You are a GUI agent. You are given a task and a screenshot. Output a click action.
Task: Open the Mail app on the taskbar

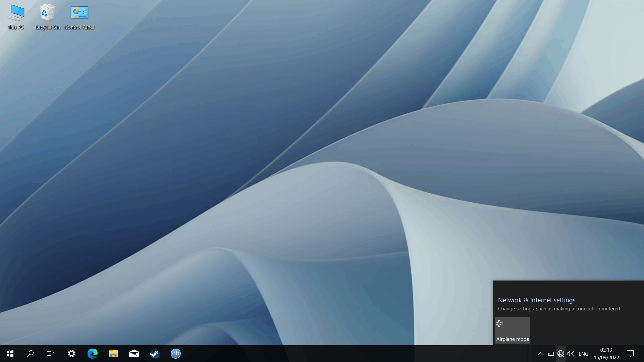coord(134,354)
